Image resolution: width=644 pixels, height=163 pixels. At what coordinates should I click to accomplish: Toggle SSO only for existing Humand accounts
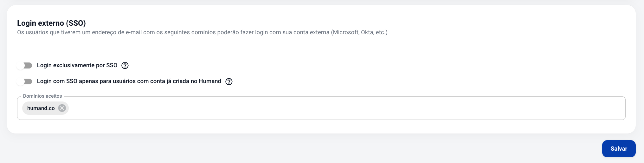click(24, 81)
